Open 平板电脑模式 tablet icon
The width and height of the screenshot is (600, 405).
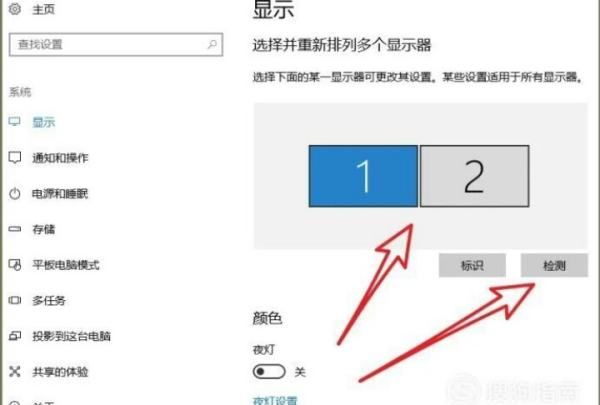pos(15,265)
